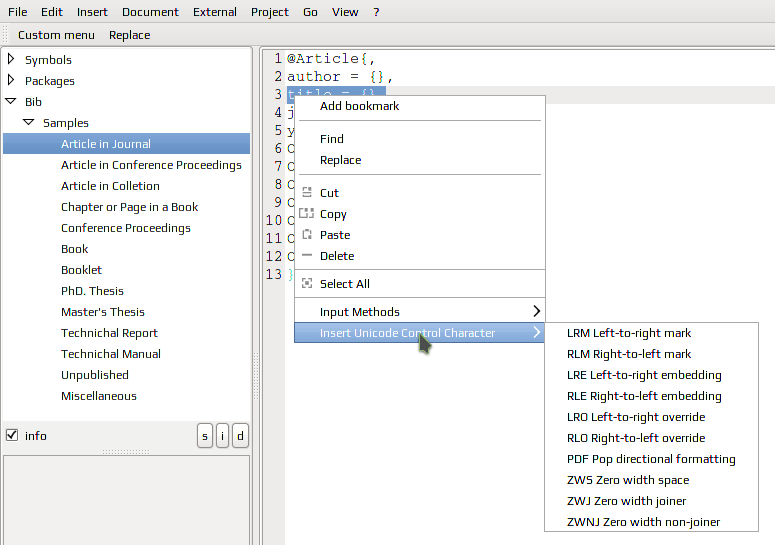
Task: Click the author = {}, line
Action: [340, 77]
